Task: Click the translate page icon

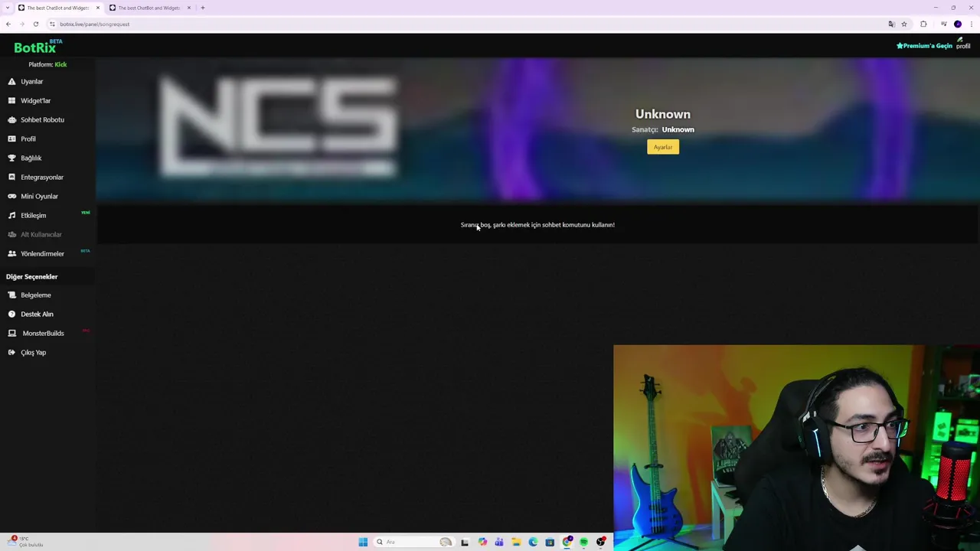Action: pyautogui.click(x=891, y=24)
